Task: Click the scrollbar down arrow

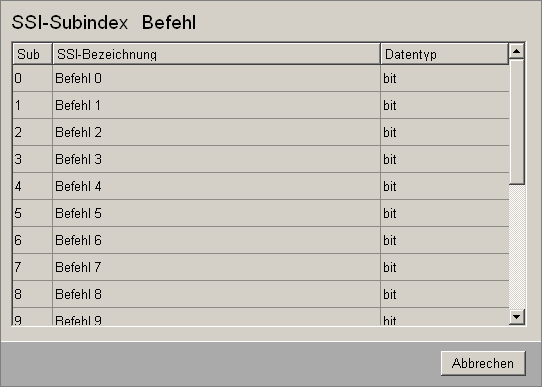Action: tap(516, 317)
